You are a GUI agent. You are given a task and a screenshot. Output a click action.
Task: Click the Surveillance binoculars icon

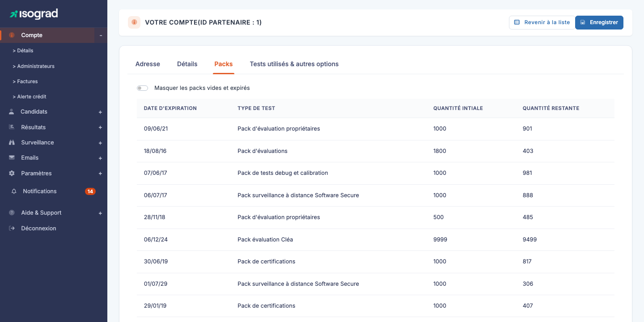(x=12, y=143)
